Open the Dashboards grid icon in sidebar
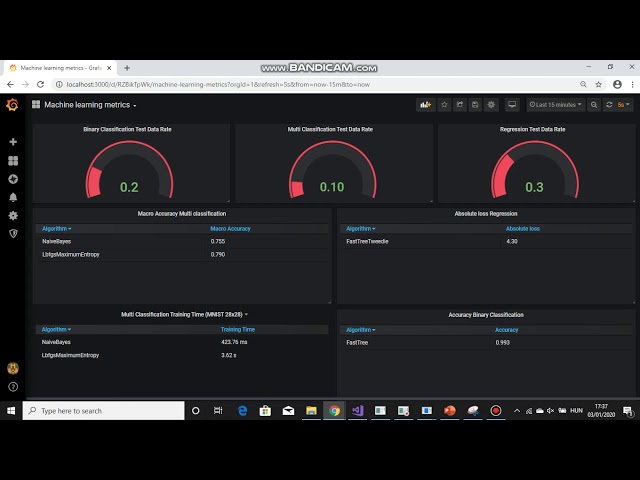This screenshot has height=480, width=640. click(13, 160)
